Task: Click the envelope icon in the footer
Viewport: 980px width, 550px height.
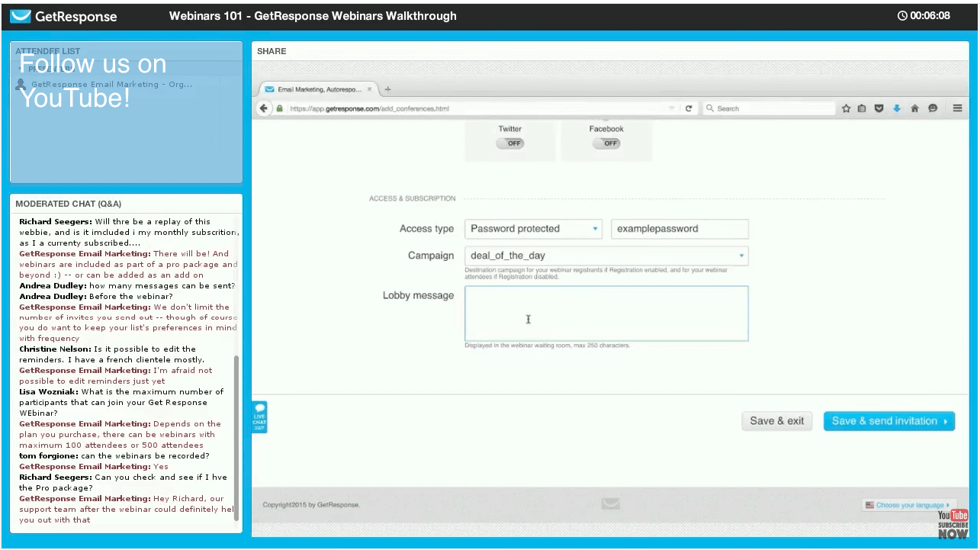Action: (x=610, y=503)
